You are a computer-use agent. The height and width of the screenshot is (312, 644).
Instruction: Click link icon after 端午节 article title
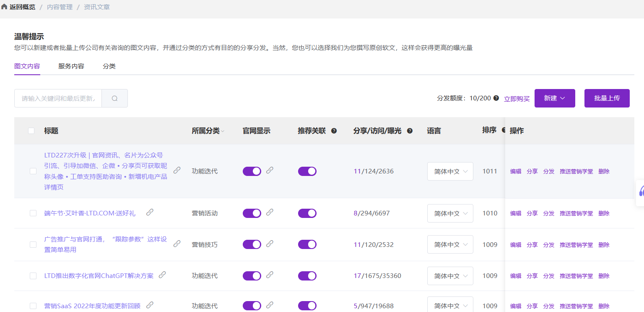[x=150, y=212]
